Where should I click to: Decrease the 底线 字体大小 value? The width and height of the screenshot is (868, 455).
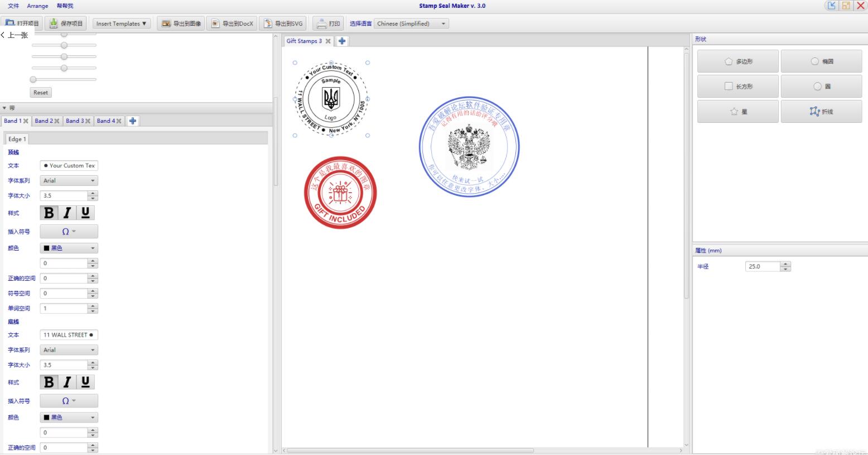[x=93, y=367]
